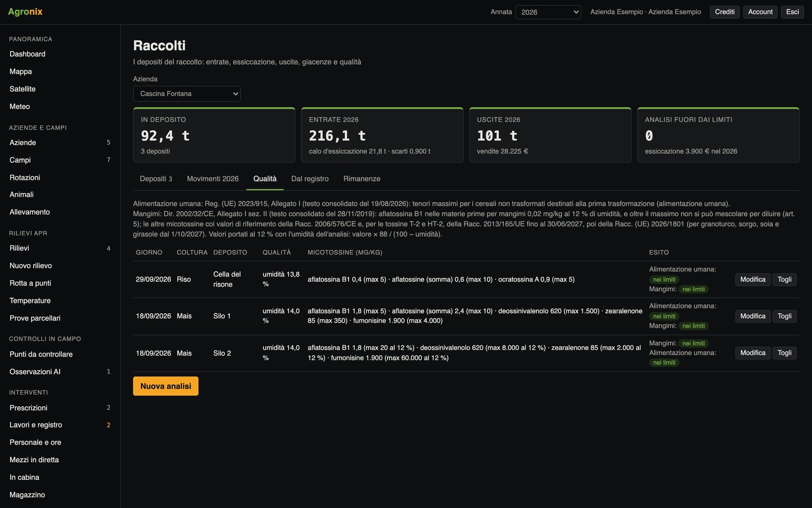Open the Satellite page
The image size is (812, 508).
[x=60, y=89]
